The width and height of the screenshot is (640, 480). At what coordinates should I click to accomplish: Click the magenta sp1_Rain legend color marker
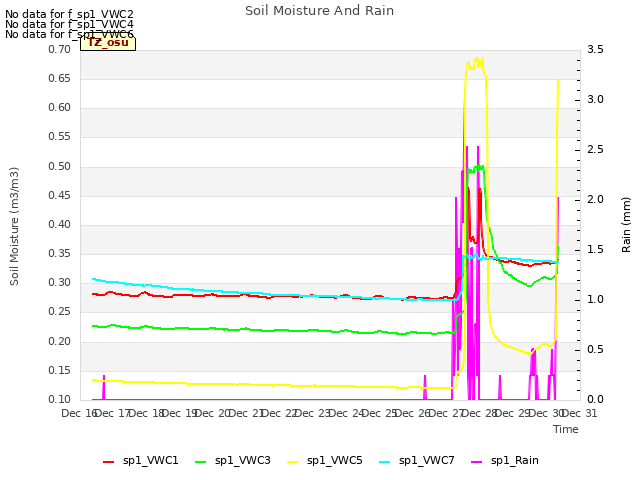[x=476, y=462]
